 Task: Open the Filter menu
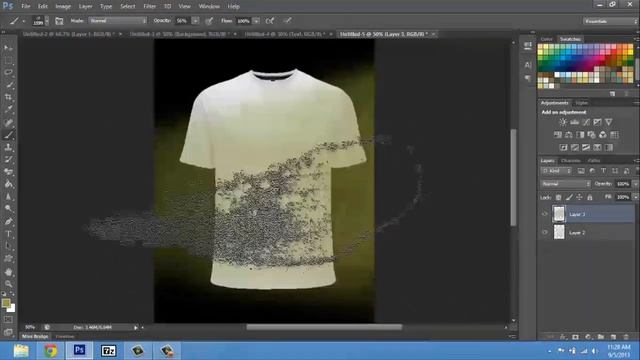pyautogui.click(x=149, y=7)
